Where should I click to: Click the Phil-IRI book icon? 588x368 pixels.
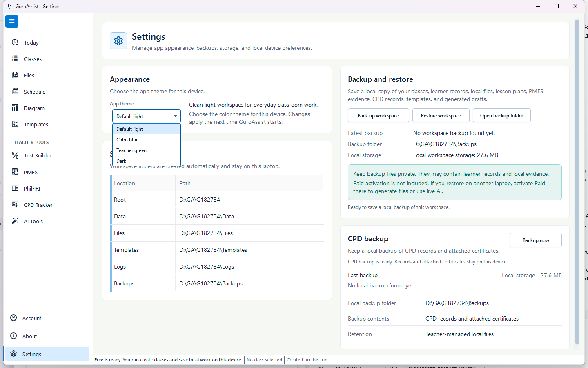(x=15, y=188)
